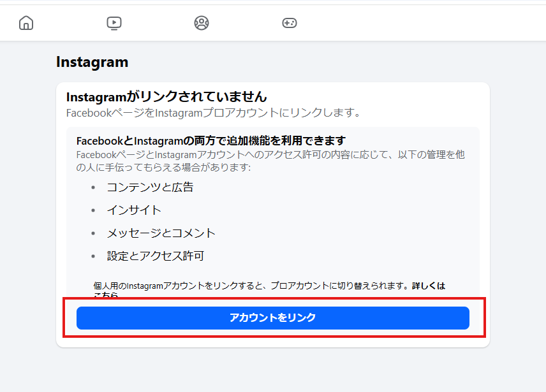Click the コンテンツと広告 list item
546x392 pixels.
[x=151, y=187]
